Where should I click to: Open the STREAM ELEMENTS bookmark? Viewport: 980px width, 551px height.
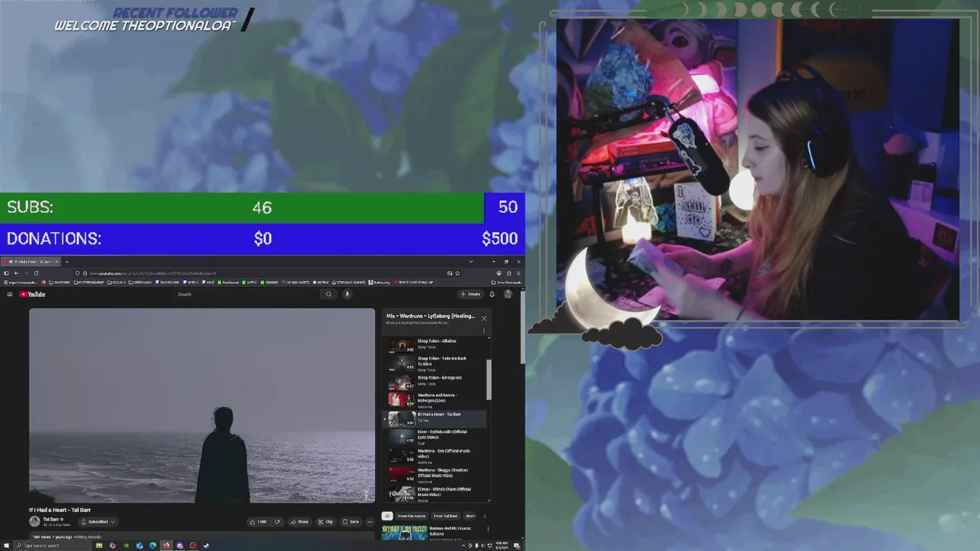coord(349,282)
